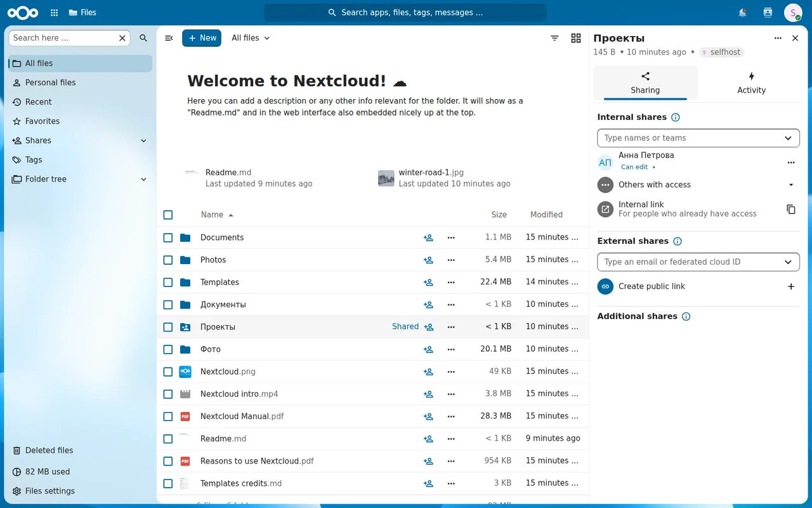Open actions menu for Фото folder
812x508 pixels.
[x=451, y=349]
